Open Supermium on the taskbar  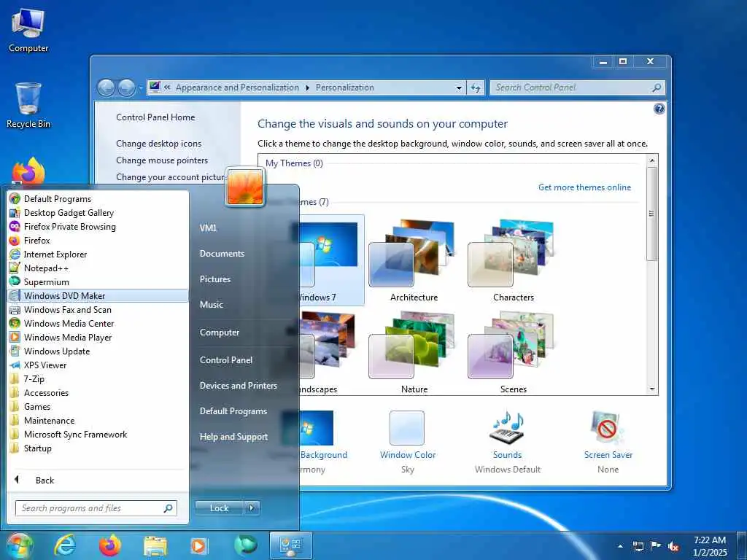click(x=246, y=545)
